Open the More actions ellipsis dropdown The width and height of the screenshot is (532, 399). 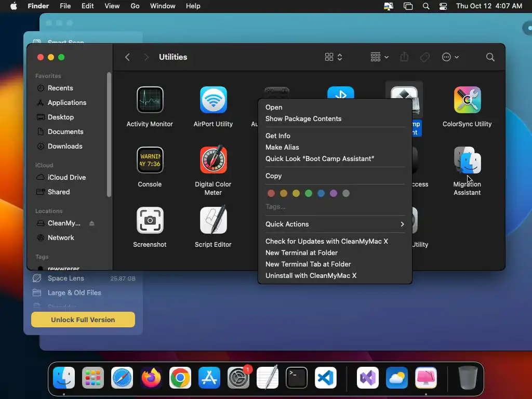(450, 57)
